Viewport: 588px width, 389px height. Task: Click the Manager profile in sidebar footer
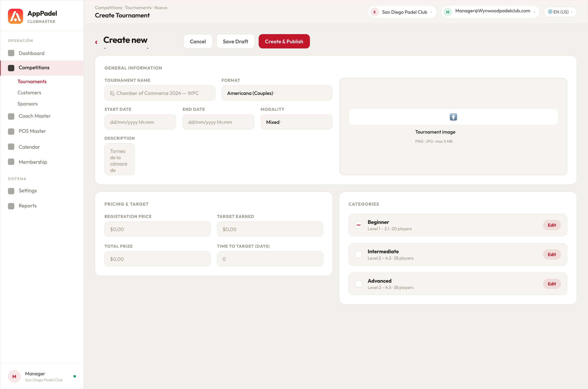(42, 376)
